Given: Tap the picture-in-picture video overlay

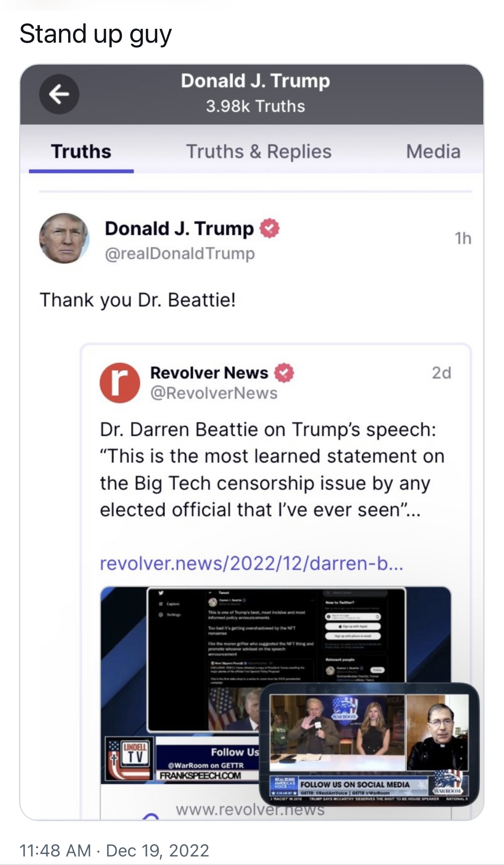Looking at the screenshot, I should tap(369, 744).
